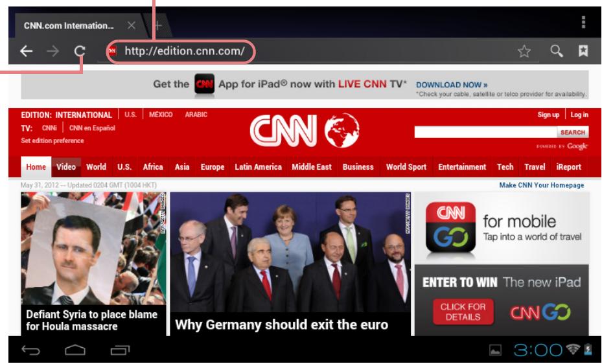
Task: Open the Business section
Action: click(x=358, y=167)
